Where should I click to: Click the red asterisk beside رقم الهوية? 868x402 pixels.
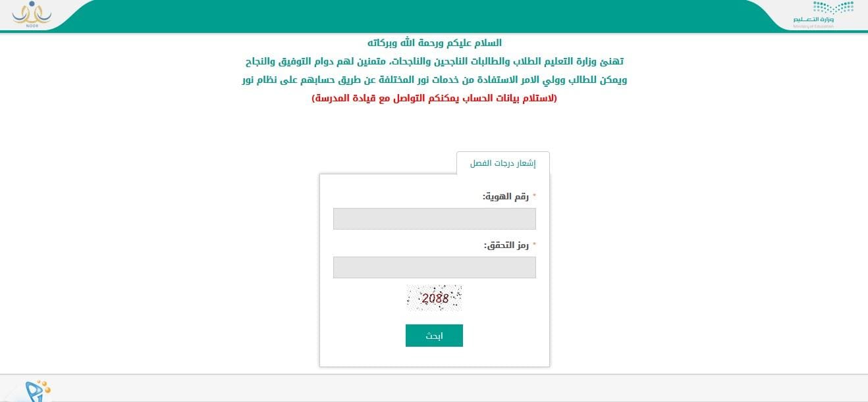534,197
